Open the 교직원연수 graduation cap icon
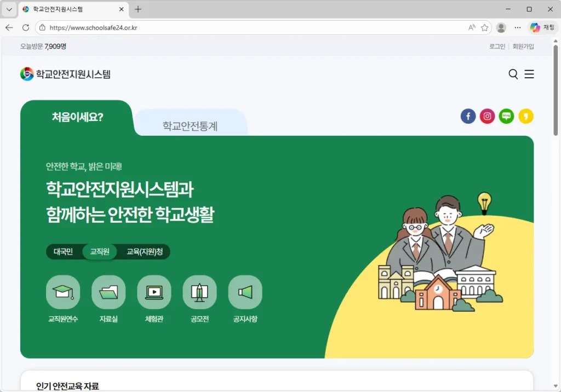 [63, 292]
